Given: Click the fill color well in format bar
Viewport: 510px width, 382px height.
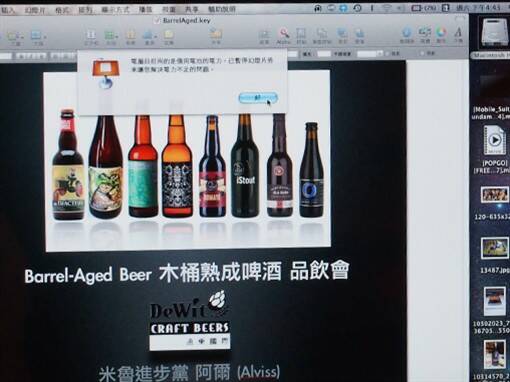Looking at the screenshot, I should (x=324, y=54).
